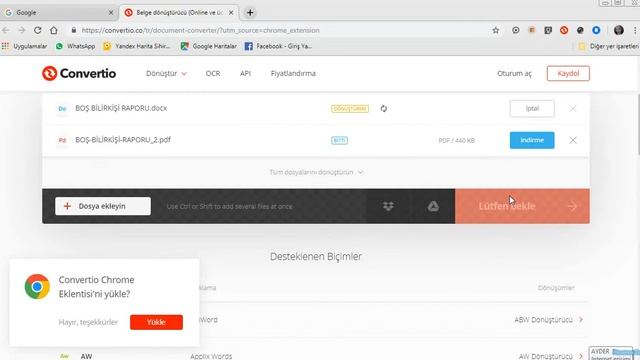
Task: Click BOŞ BİLİRKİŞİ RAPORU.docx file name
Action: tap(121, 108)
